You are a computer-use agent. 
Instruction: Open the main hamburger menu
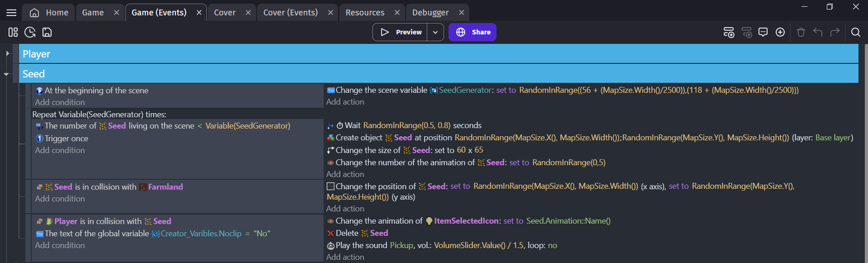coord(11,13)
